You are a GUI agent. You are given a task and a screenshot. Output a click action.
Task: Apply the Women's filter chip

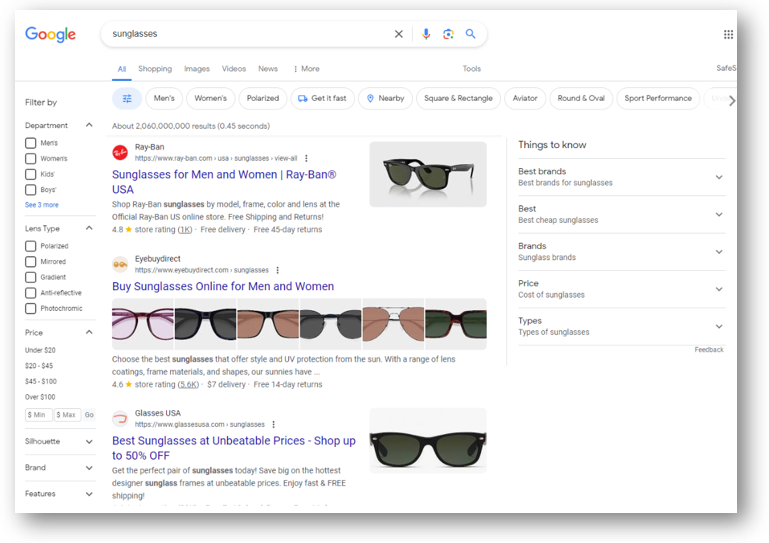[210, 99]
